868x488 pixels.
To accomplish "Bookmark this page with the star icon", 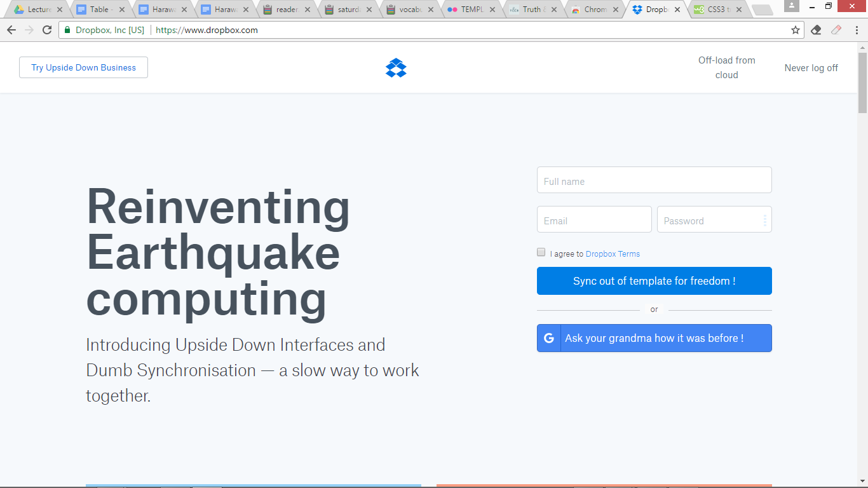I will pos(795,30).
